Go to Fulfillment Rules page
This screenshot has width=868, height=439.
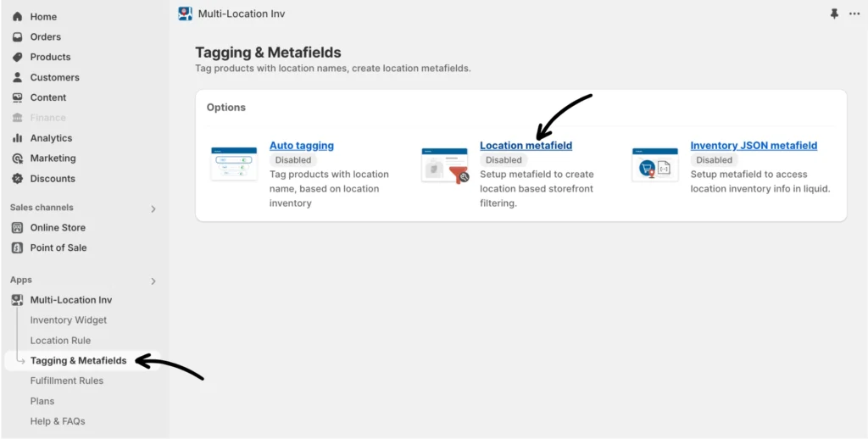[x=67, y=381]
